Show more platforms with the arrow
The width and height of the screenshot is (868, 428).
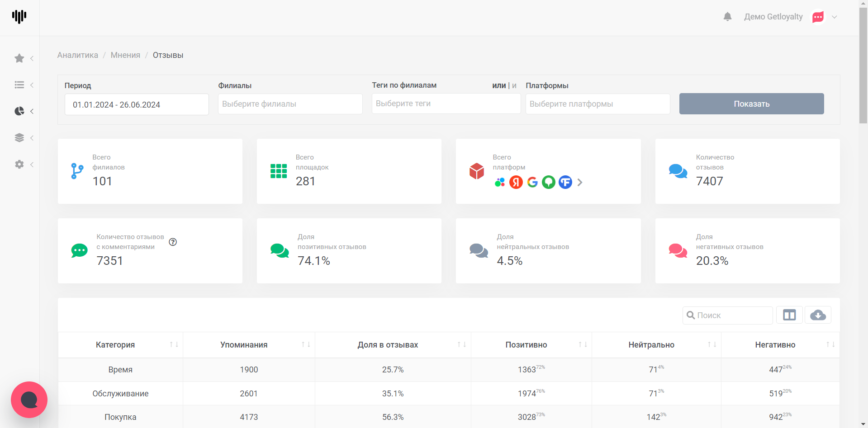click(x=580, y=182)
